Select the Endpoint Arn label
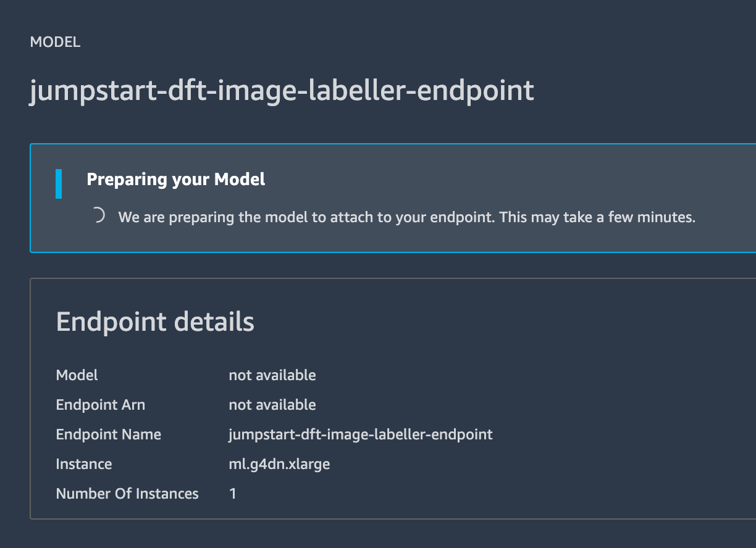 tap(101, 404)
